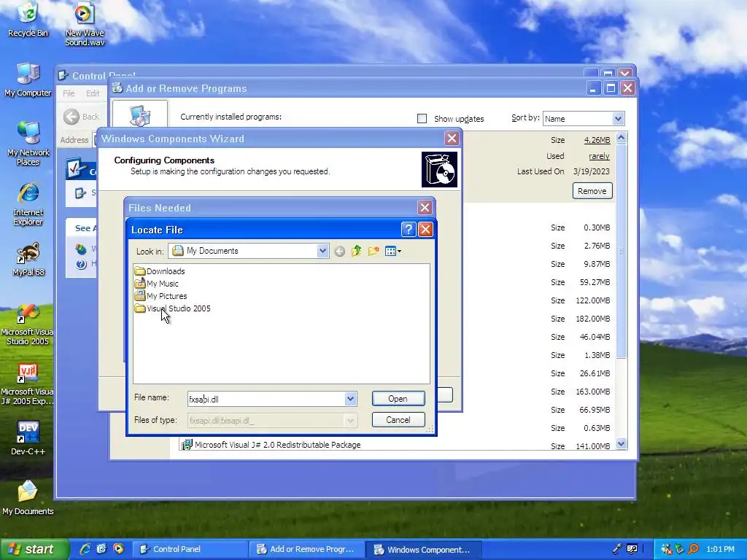
Task: Maximize the Add or Remove Programs window
Action: (611, 88)
